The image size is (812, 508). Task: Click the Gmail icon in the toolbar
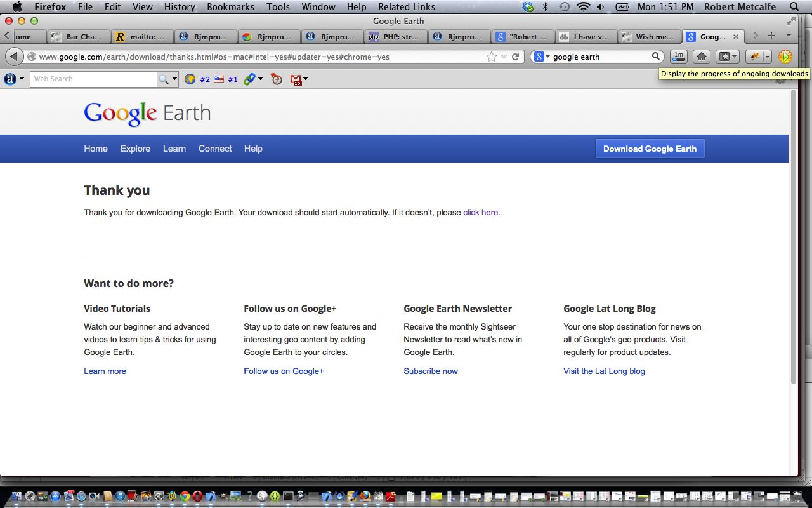click(x=296, y=79)
